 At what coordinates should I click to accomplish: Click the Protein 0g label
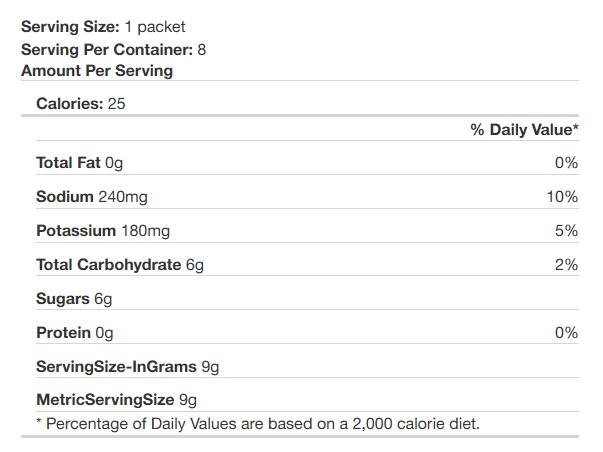(x=75, y=333)
